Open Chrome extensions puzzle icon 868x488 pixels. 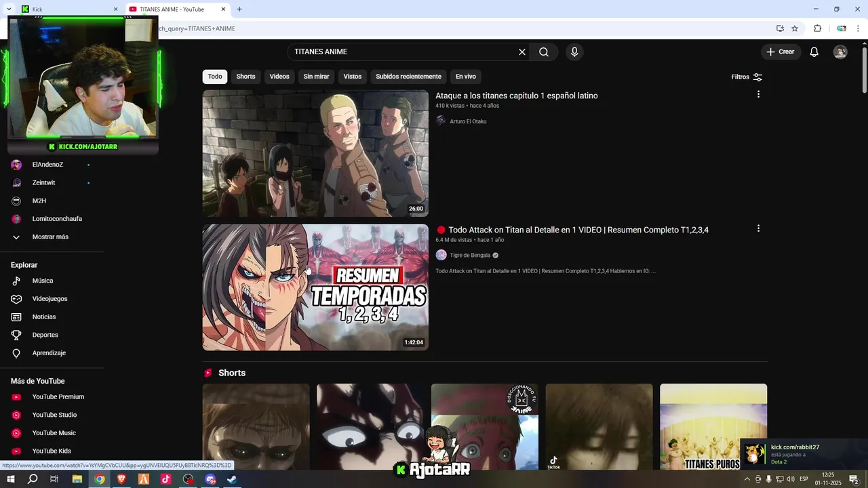click(x=817, y=28)
